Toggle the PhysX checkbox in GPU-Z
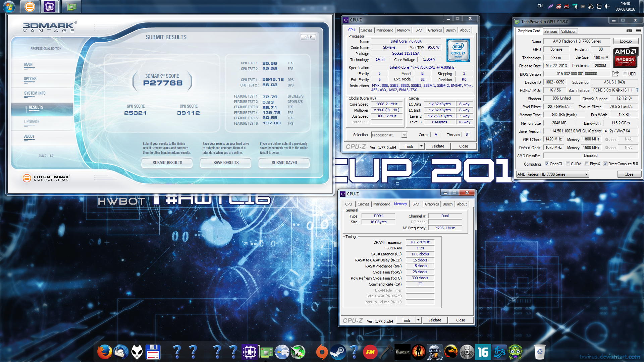Viewport: 644px width, 362px height. pyautogui.click(x=587, y=164)
